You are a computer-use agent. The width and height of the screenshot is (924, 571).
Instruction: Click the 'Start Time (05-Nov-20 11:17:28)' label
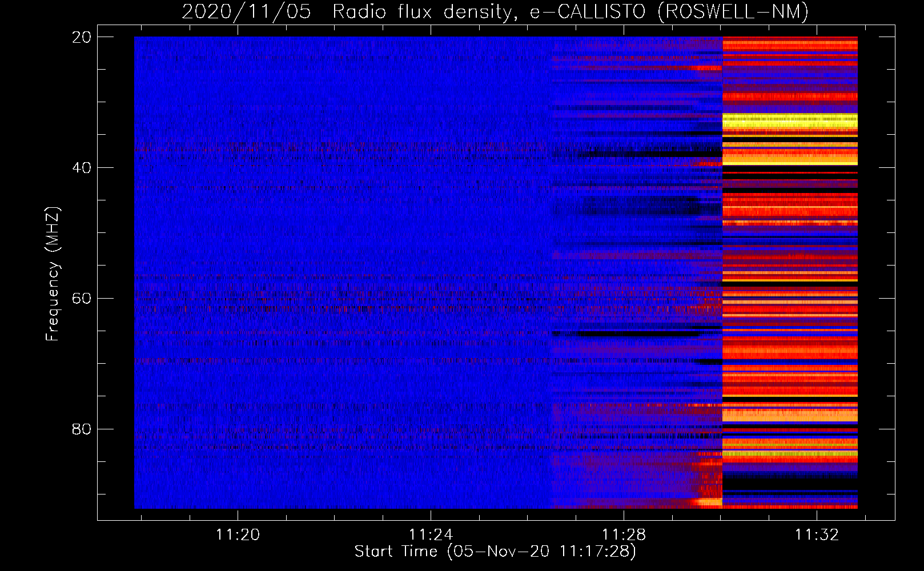coord(495,552)
